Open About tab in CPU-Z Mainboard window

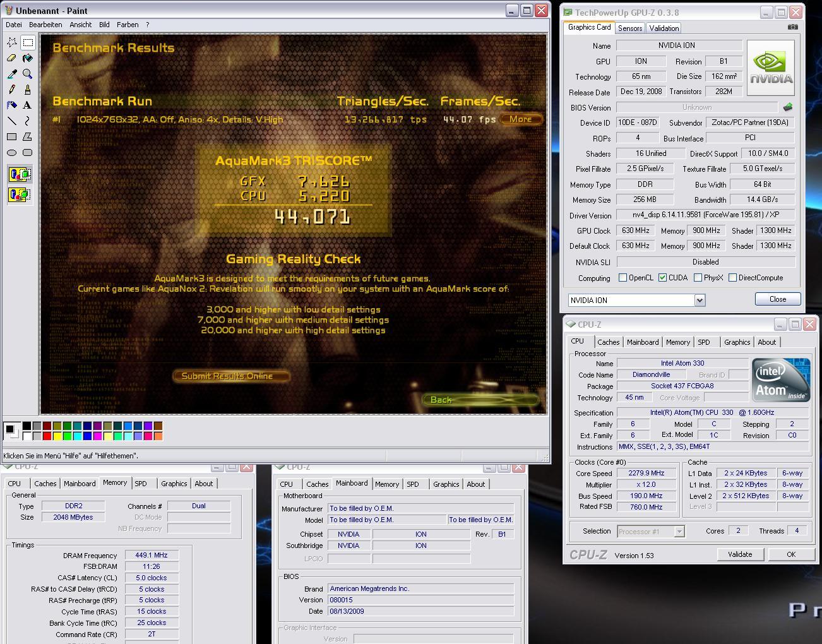point(476,484)
